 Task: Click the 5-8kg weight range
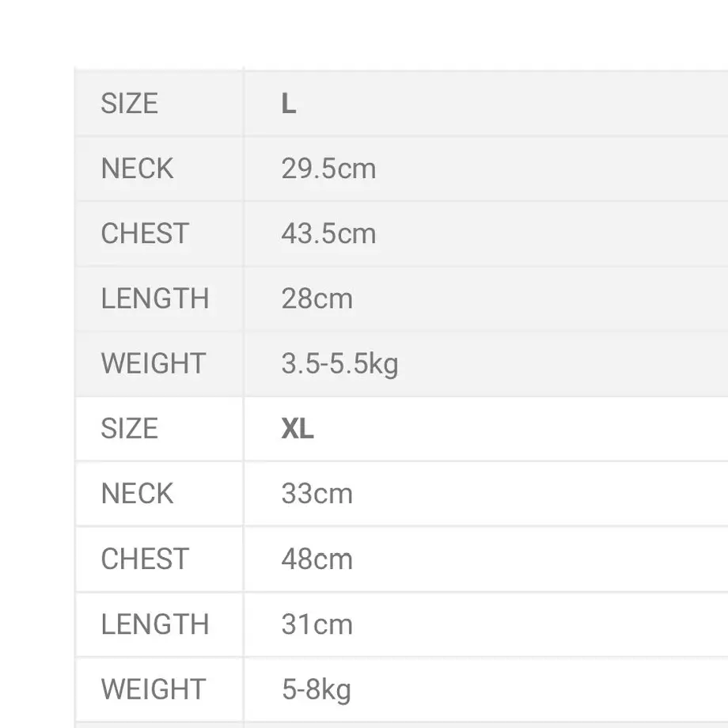pos(317,690)
